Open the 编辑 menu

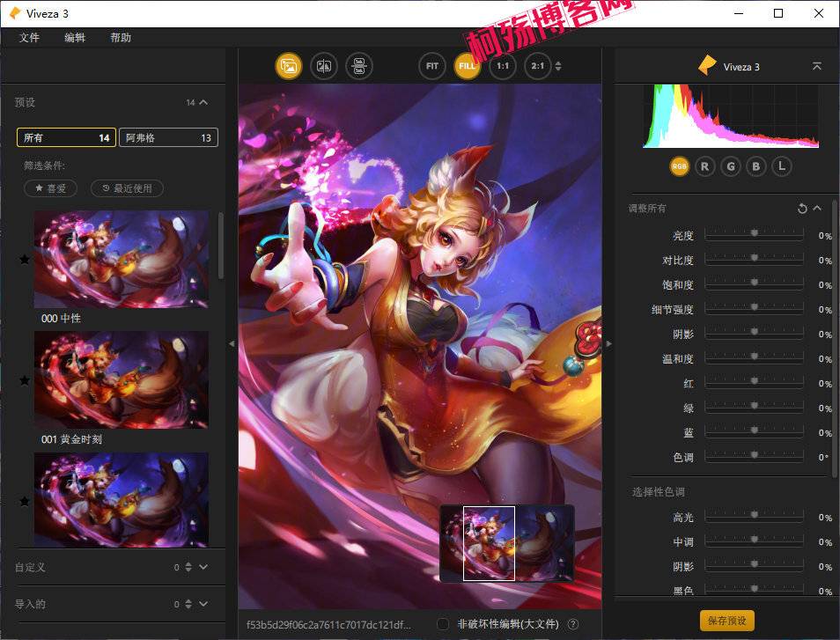75,38
